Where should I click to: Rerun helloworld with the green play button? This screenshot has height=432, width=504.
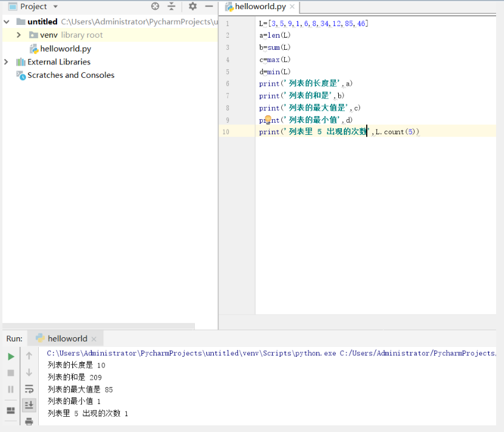(x=11, y=357)
